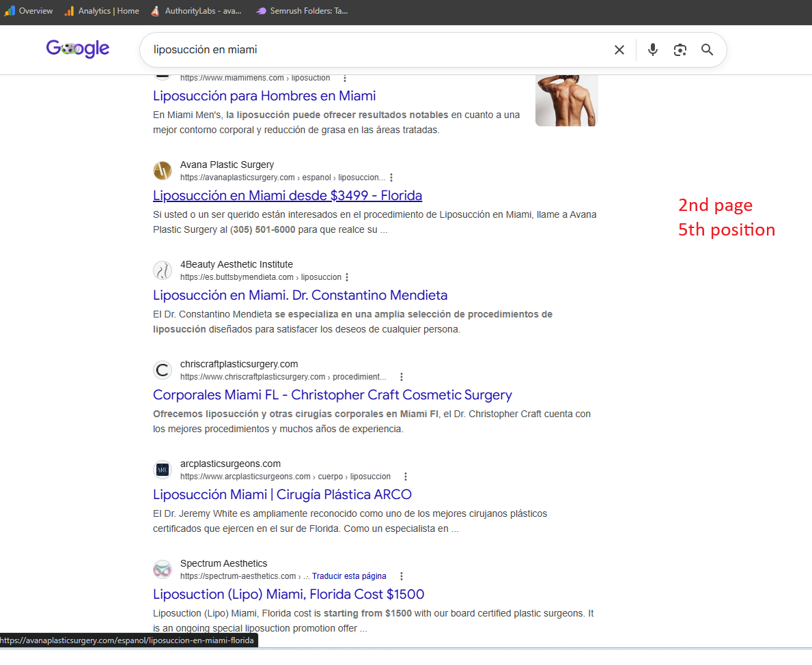Screen dimensions: 812x665
Task: Click the chriscraftplasticsurgery.com favicon
Action: 163,370
